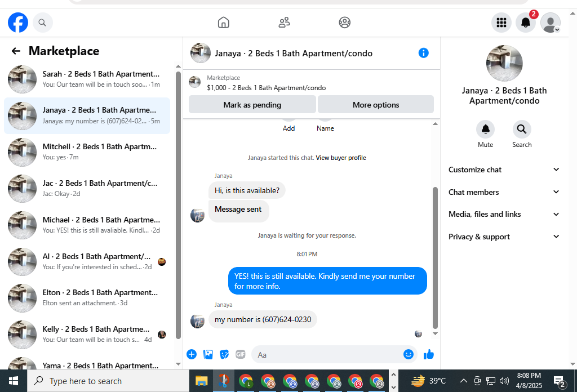Click the Add label under quick actions

[x=288, y=128]
